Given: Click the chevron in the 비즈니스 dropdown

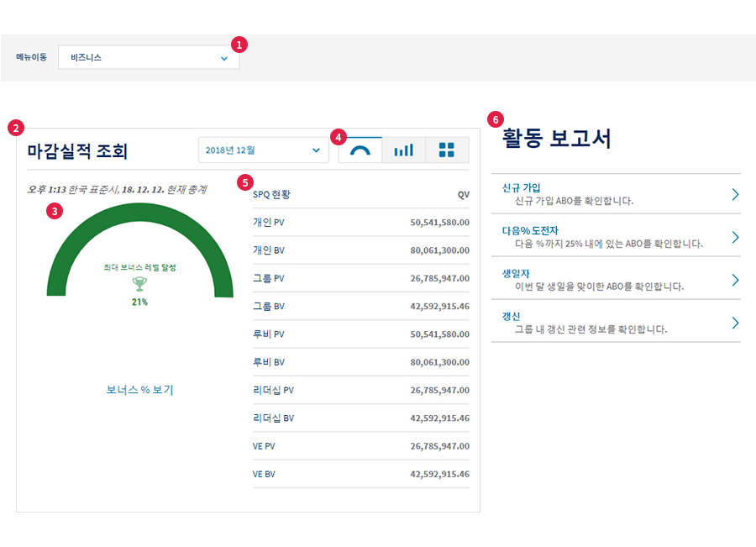Looking at the screenshot, I should [224, 58].
